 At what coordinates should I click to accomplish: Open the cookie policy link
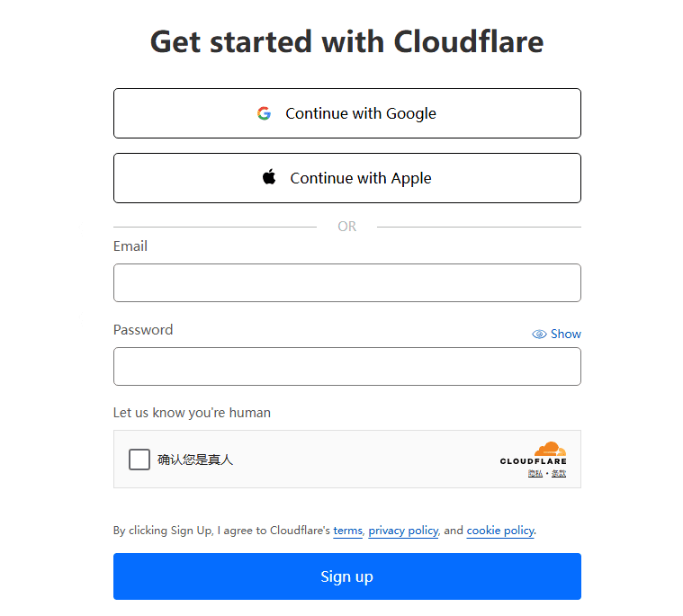500,531
